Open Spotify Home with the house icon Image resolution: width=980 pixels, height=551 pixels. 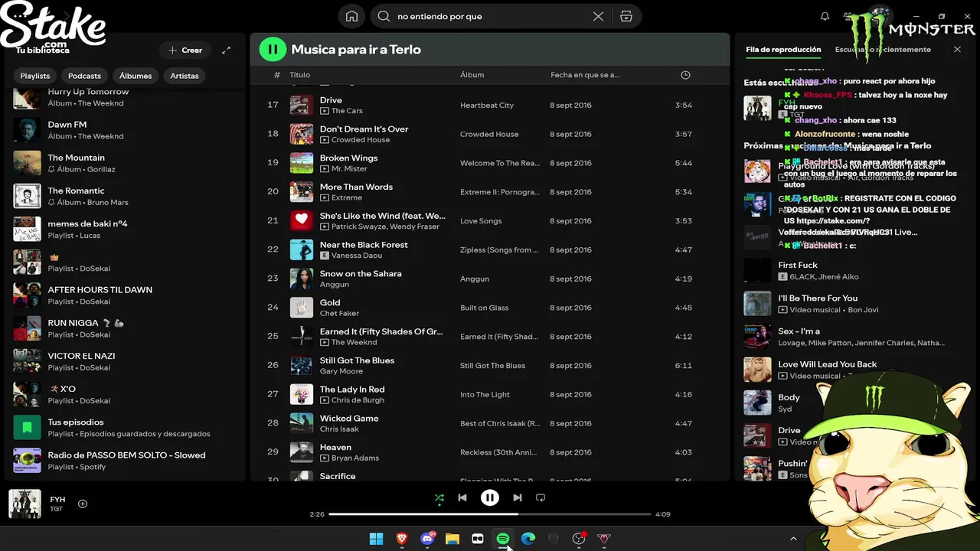pyautogui.click(x=351, y=16)
